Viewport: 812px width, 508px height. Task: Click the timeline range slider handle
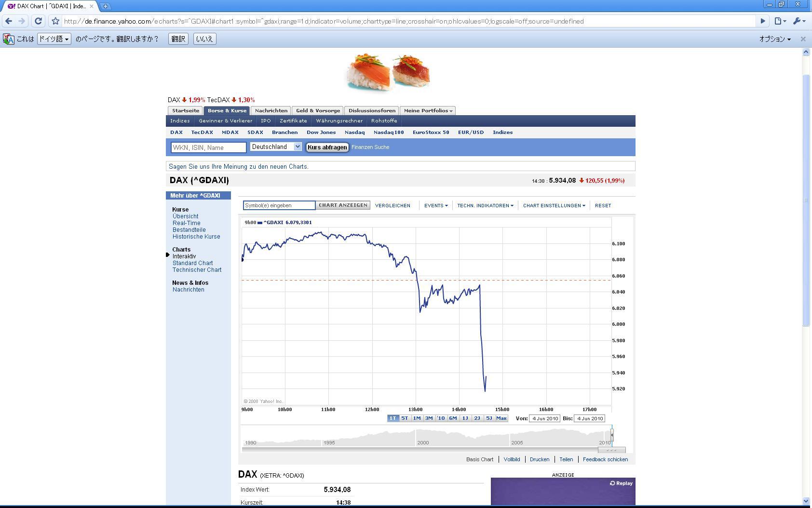(x=611, y=435)
